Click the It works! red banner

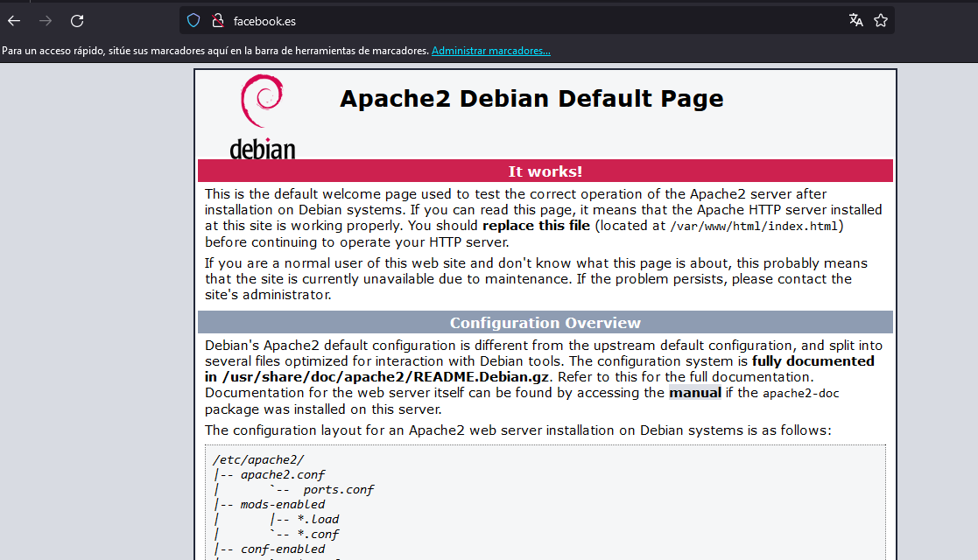(x=545, y=171)
